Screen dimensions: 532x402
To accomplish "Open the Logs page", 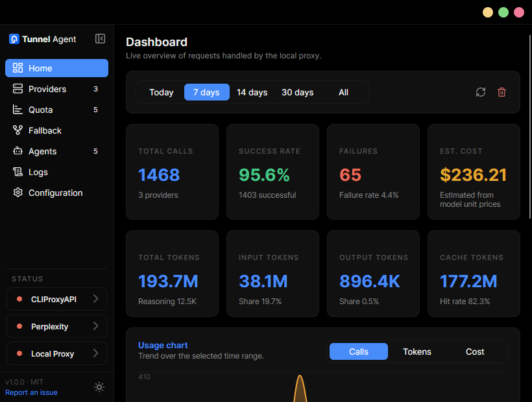I will click(x=56, y=172).
